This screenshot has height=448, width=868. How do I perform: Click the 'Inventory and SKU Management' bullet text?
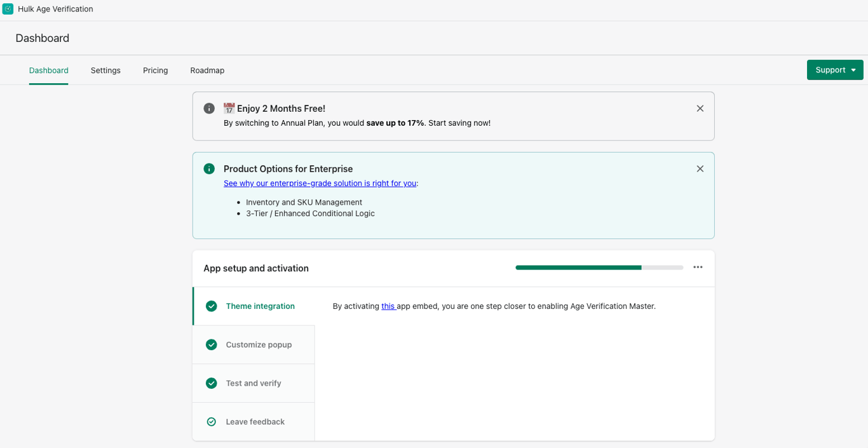[x=304, y=203]
